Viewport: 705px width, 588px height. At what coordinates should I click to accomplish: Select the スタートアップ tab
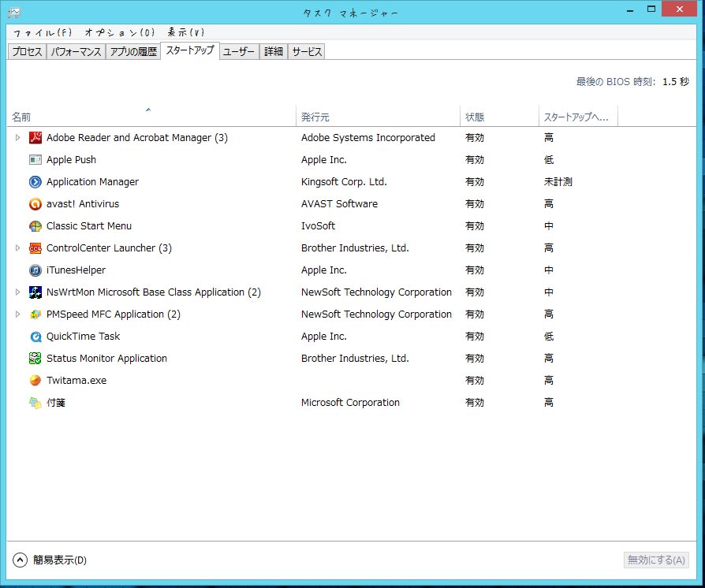click(x=190, y=50)
